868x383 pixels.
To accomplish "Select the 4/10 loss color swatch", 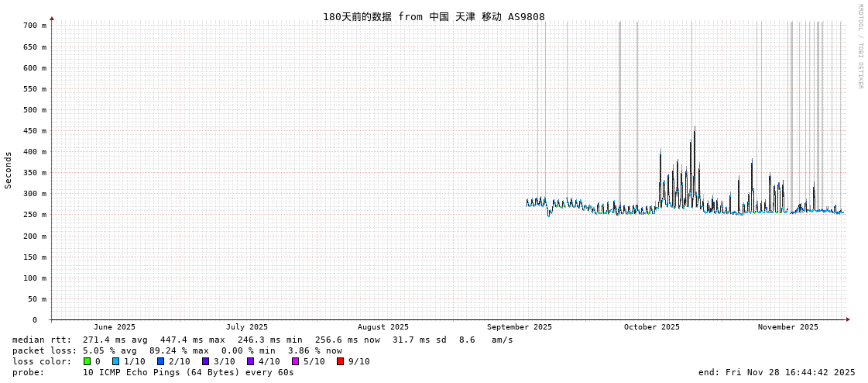I will [x=250, y=361].
